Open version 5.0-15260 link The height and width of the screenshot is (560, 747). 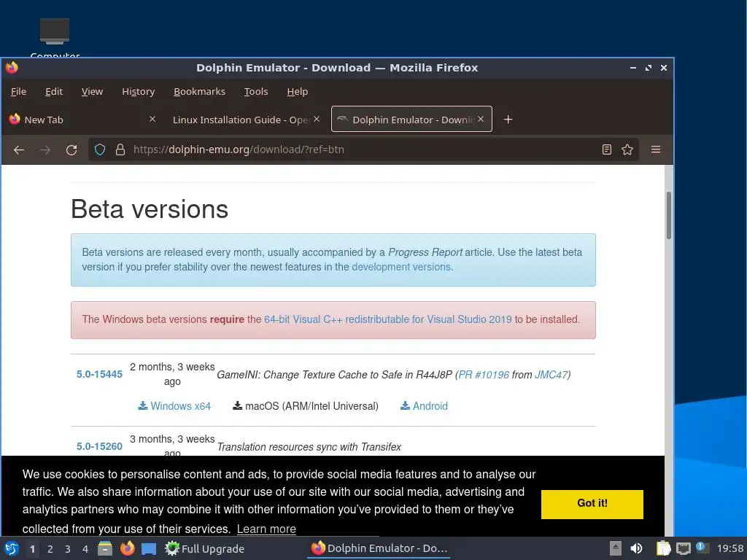click(99, 446)
